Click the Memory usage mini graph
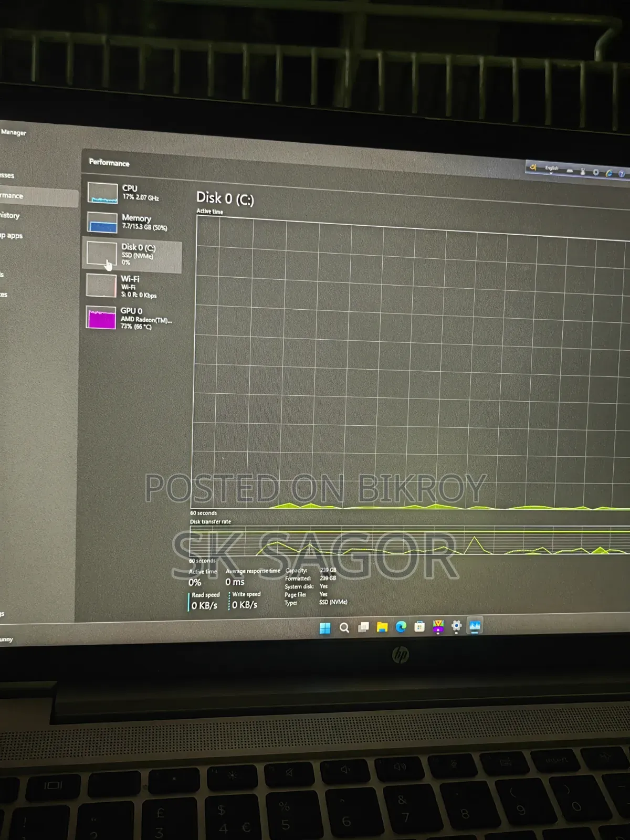The image size is (630, 840). click(102, 222)
